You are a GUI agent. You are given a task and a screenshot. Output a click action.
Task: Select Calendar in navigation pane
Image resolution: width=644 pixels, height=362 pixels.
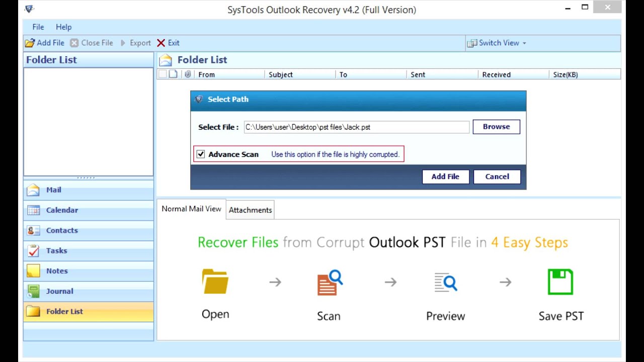[89, 210]
